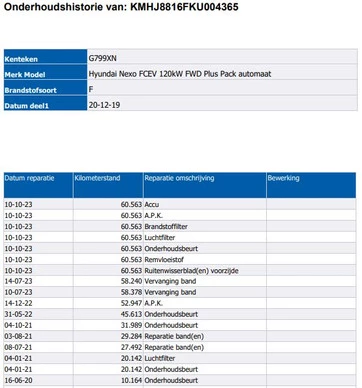Select the Onderhoudsbeurt row dated 16-06-20
This screenshot has width=362, height=388.
coord(180,380)
